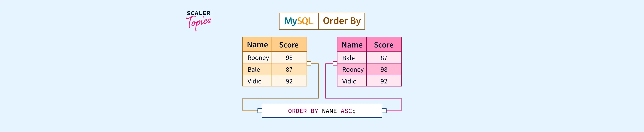Click the score 87 in the pink table
Screen dimensions: 644x132
384,58
